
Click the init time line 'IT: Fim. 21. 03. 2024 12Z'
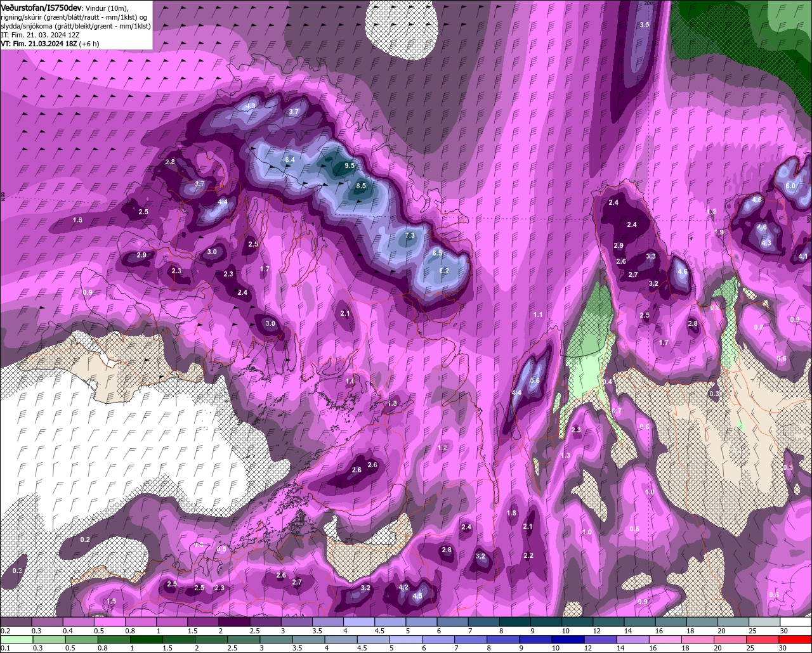pyautogui.click(x=41, y=35)
